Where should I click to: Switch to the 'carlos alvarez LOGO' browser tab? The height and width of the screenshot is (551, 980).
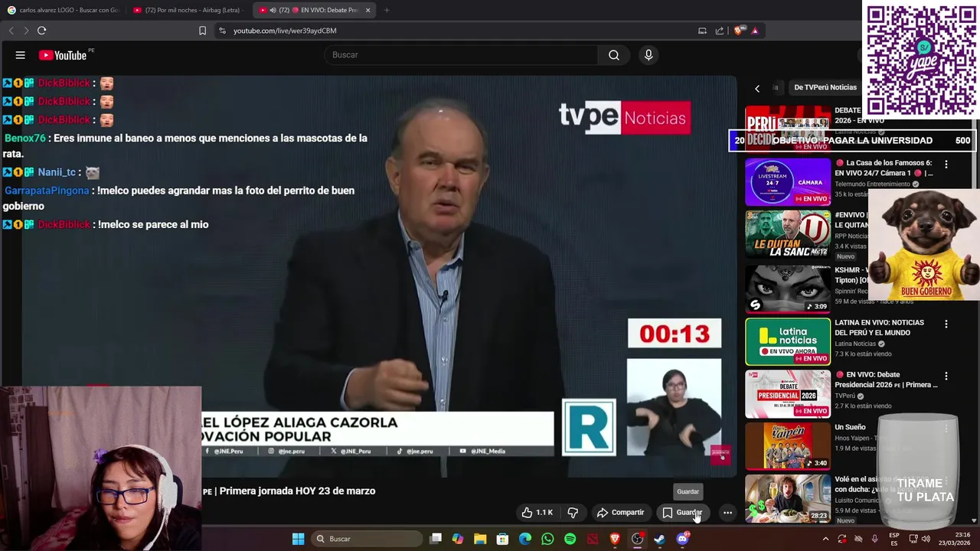(x=63, y=10)
